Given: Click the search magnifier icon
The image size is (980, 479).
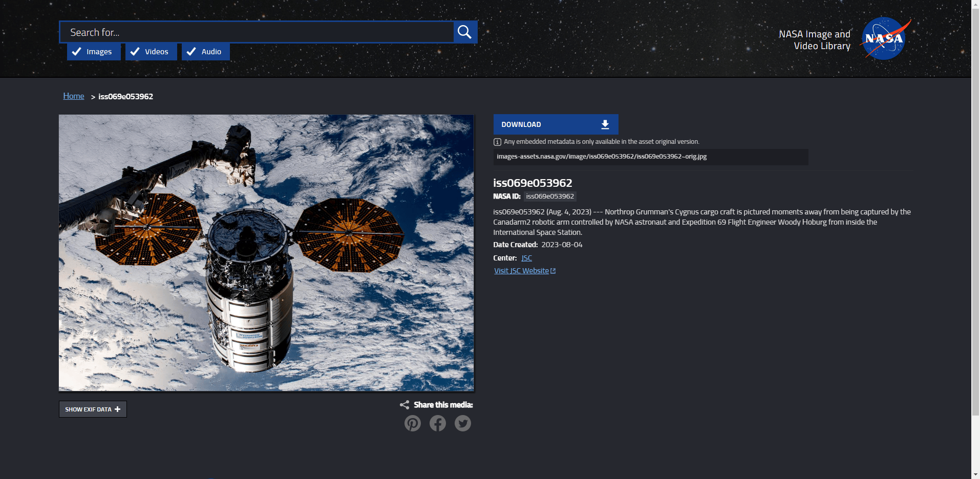Looking at the screenshot, I should click(x=464, y=31).
